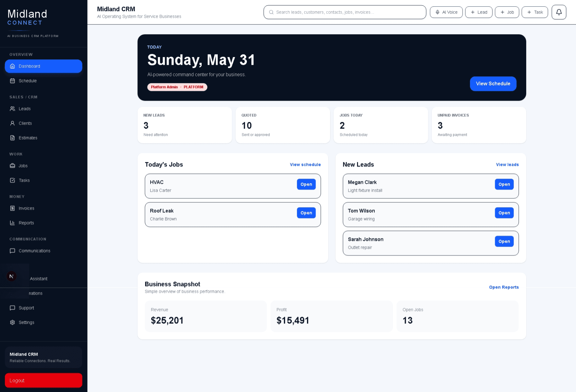The image size is (576, 392).
Task: Click the Platform Admin badge
Action: tap(177, 87)
